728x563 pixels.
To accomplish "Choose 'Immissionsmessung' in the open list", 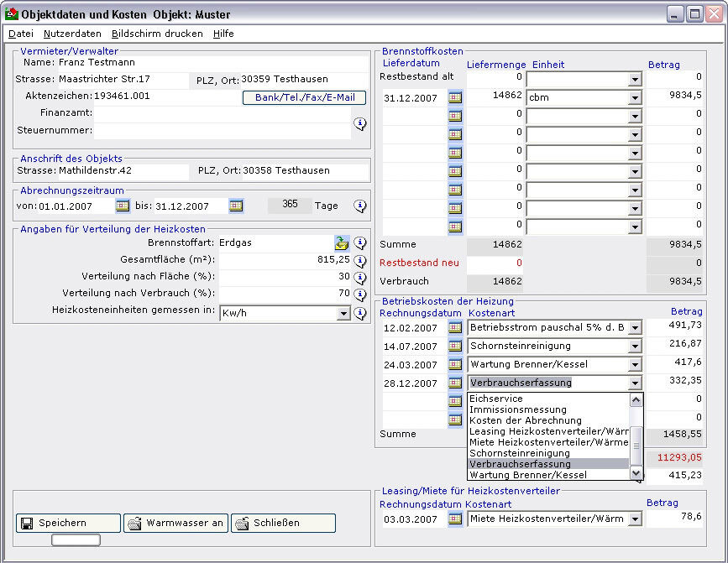I will 517,409.
